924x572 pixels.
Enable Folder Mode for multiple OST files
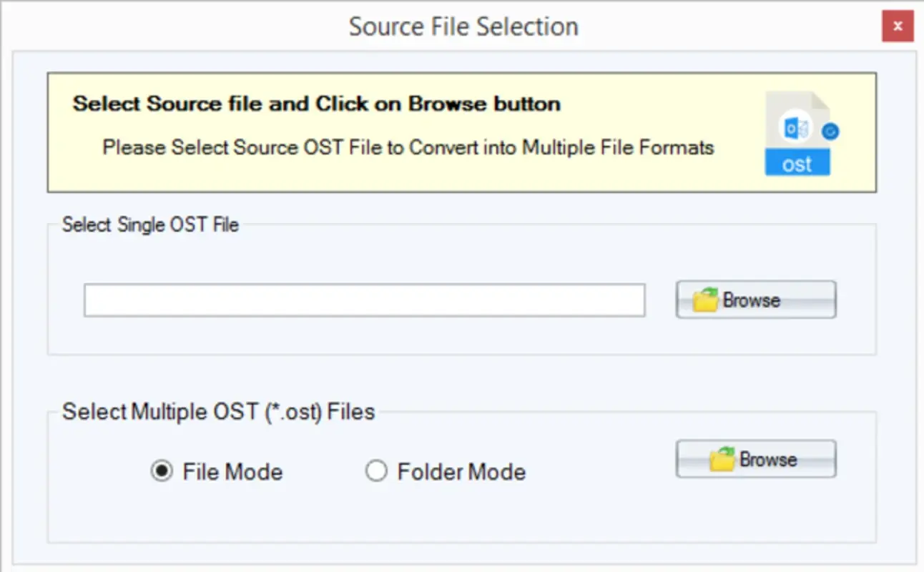click(377, 471)
